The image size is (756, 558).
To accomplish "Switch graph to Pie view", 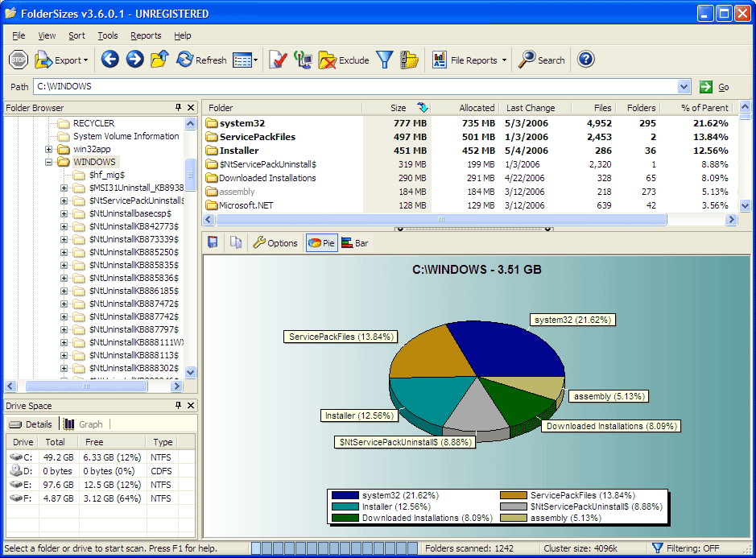I will [x=321, y=242].
